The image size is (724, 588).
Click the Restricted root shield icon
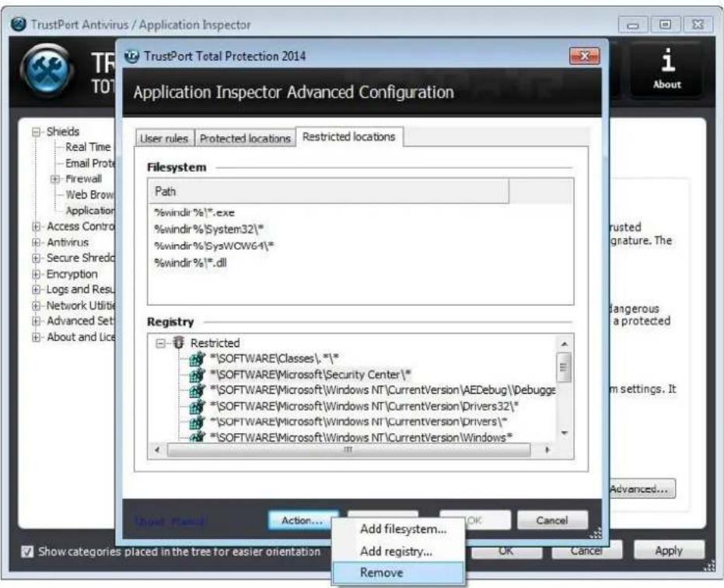point(179,343)
